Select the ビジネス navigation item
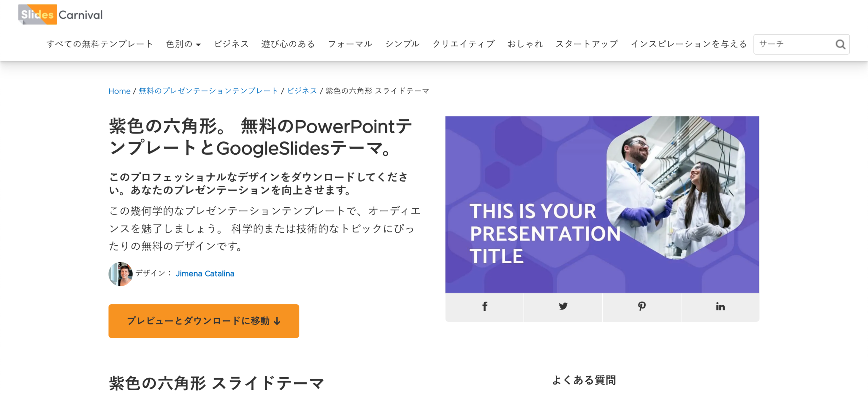 pos(231,44)
